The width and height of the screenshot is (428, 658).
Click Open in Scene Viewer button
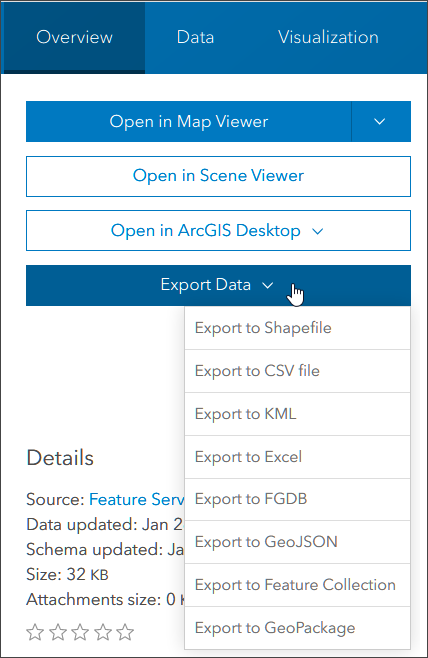pos(218,176)
